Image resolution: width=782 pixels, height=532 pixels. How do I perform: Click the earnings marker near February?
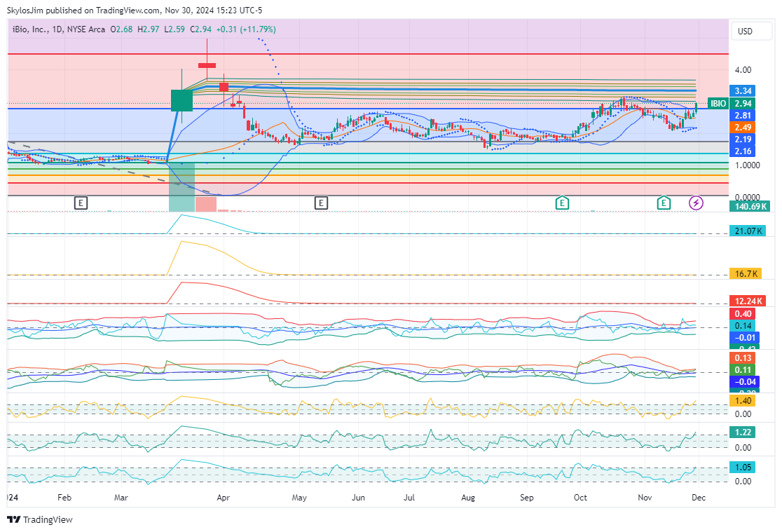click(x=81, y=203)
